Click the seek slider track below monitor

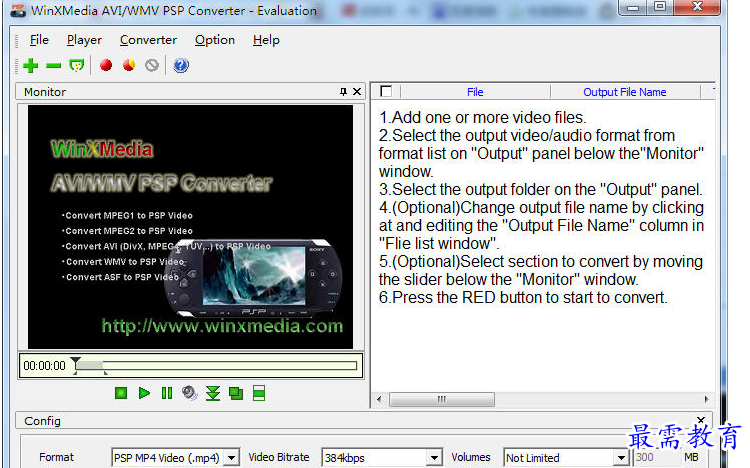click(x=216, y=366)
